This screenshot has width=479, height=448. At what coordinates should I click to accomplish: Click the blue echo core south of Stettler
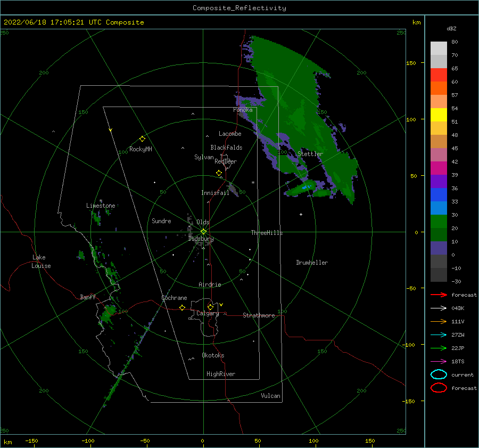point(307,186)
